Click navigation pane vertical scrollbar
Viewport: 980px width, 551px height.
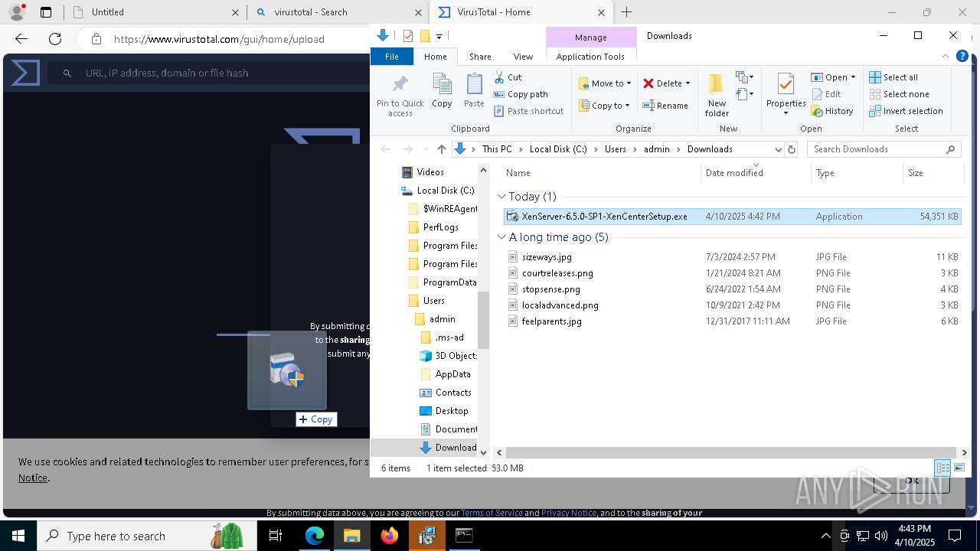[x=483, y=320]
